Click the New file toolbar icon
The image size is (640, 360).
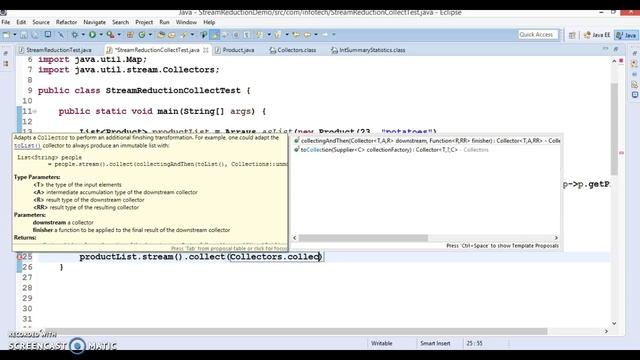point(7,35)
